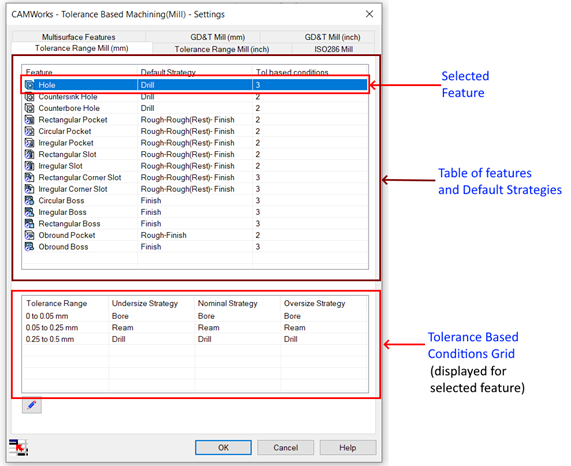
Task: Click the Irregular Slot feature icon
Action: [x=29, y=166]
